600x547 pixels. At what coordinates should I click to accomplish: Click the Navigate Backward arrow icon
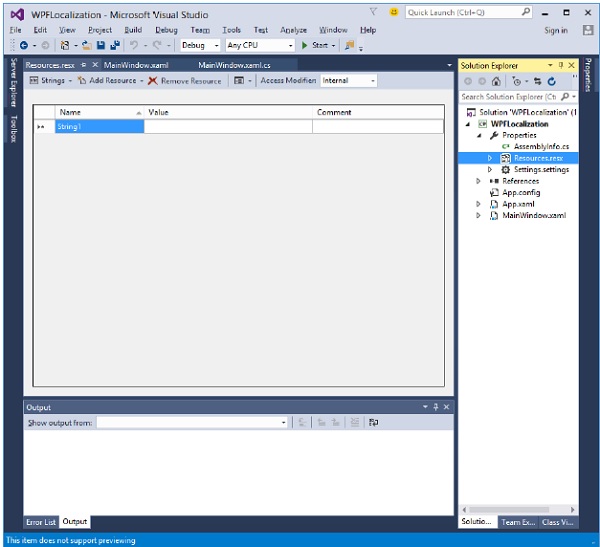23,46
